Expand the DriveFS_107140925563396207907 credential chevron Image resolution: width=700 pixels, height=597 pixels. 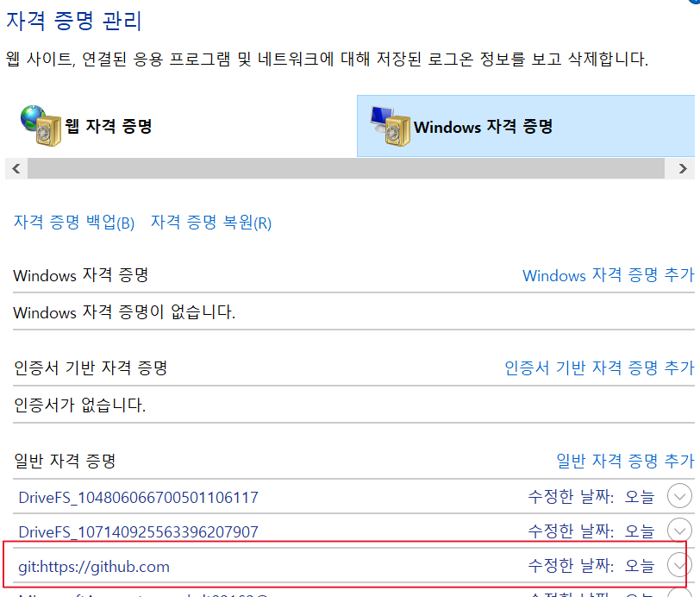679,531
